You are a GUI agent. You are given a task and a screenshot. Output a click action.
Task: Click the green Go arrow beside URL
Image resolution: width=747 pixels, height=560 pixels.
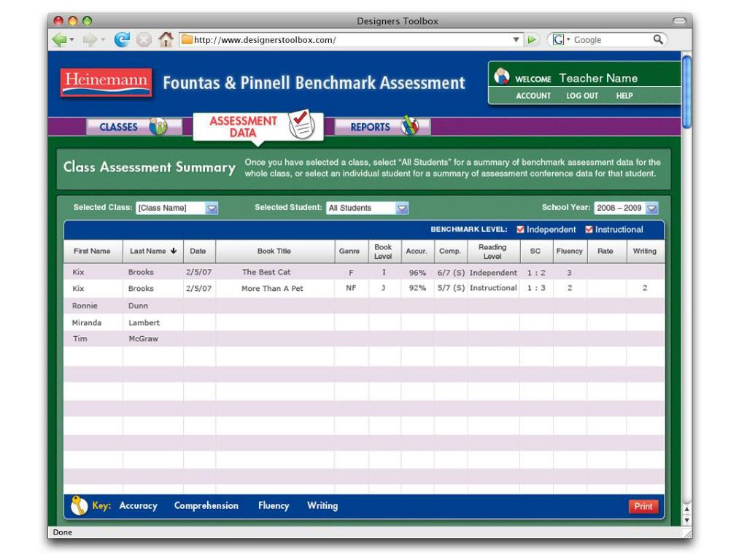(x=532, y=40)
